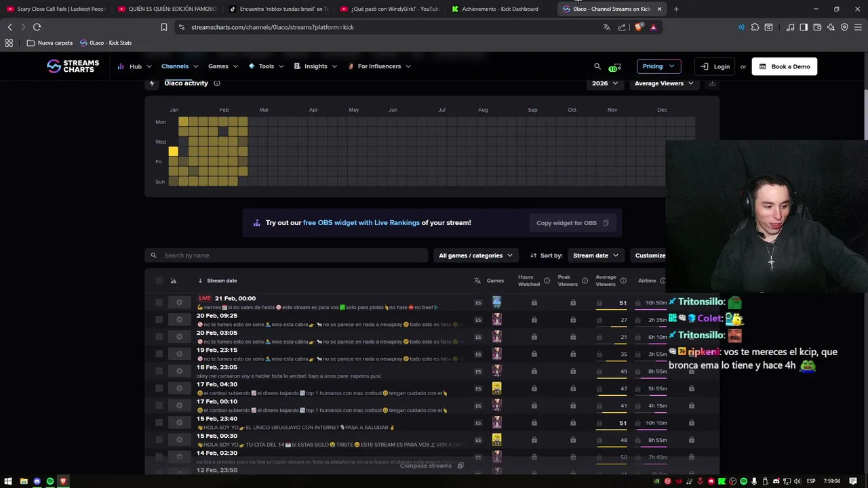Check the box for 15 Feb, 23:40 stream
This screenshot has height=488, width=868.
159,423
